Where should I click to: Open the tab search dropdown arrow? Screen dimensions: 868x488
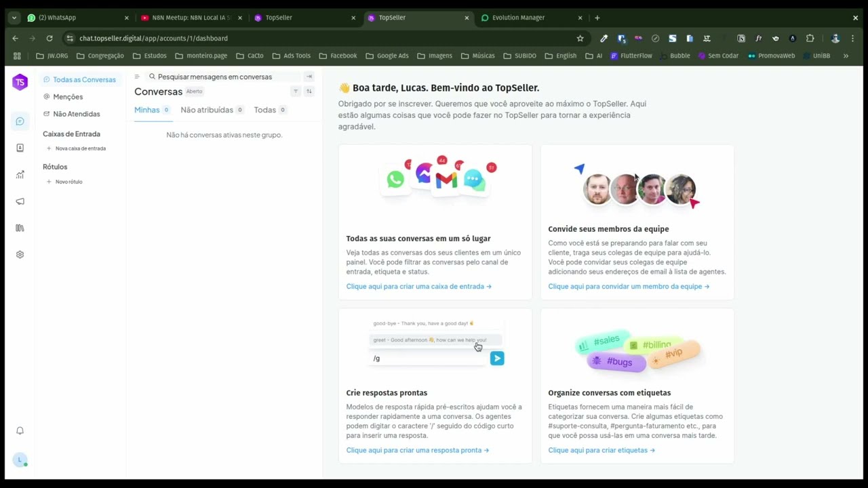(x=14, y=18)
